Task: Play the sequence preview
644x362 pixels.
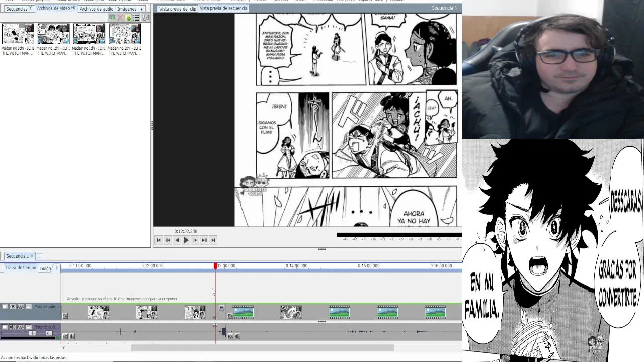Action: pyautogui.click(x=186, y=240)
